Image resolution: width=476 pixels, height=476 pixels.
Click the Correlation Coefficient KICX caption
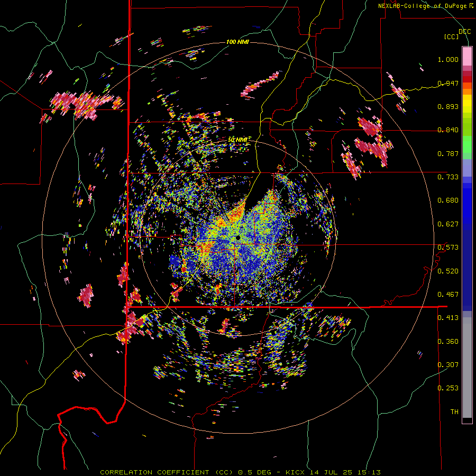[240, 472]
